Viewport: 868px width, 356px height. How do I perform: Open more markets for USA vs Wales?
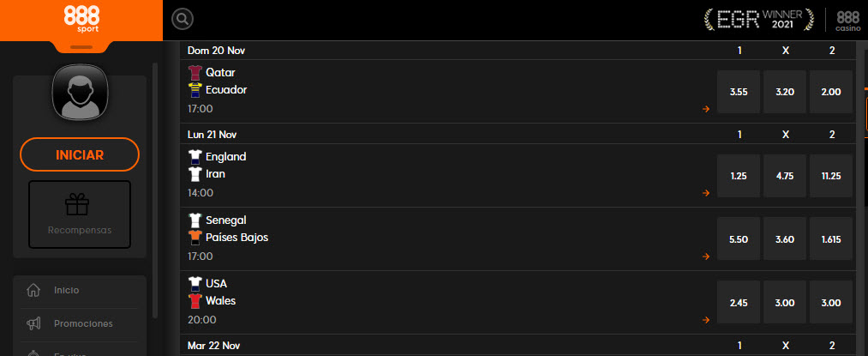(706, 320)
